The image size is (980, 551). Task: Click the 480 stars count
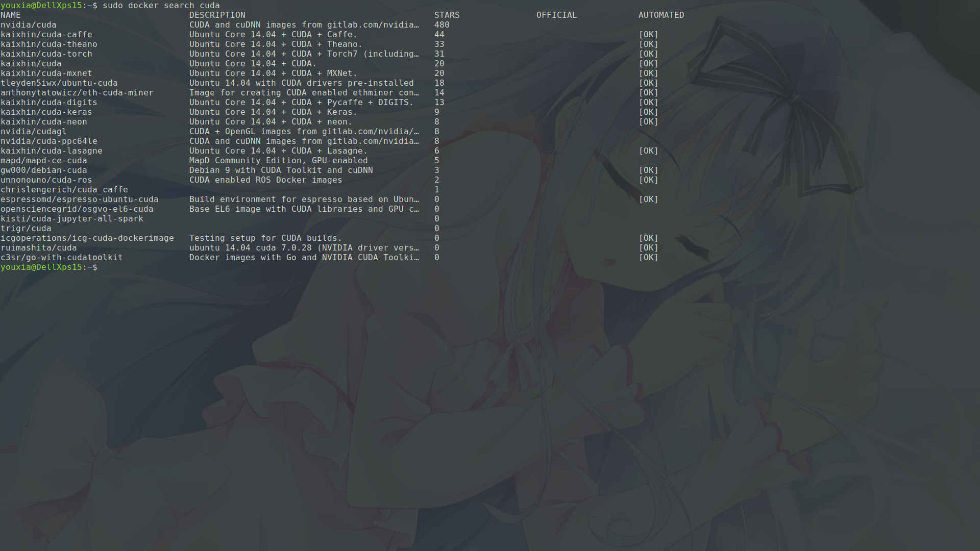click(442, 25)
